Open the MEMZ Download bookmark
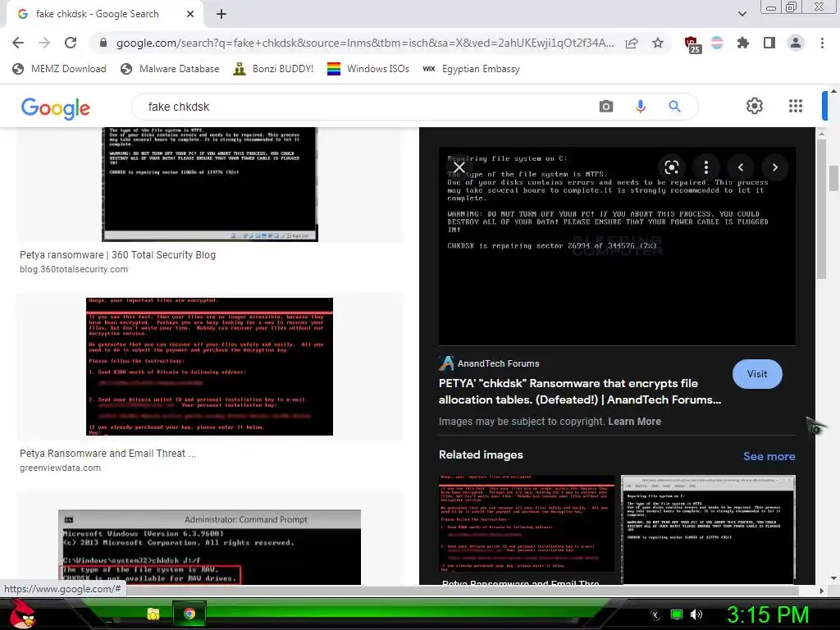 pyautogui.click(x=59, y=69)
